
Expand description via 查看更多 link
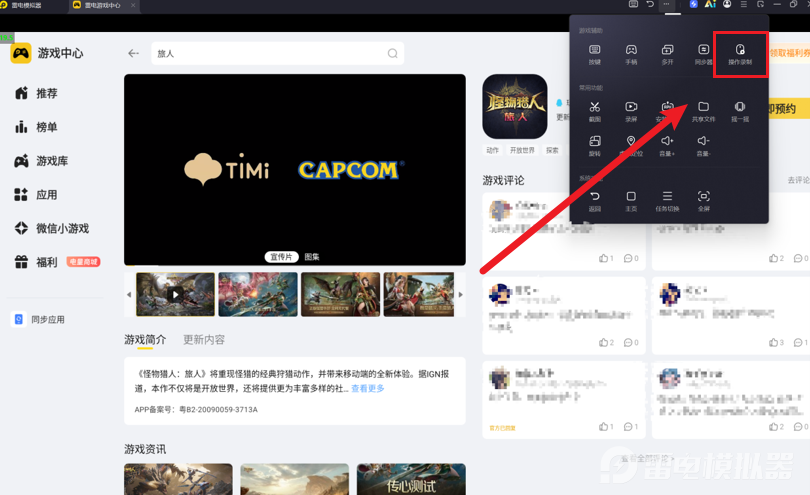pos(368,388)
